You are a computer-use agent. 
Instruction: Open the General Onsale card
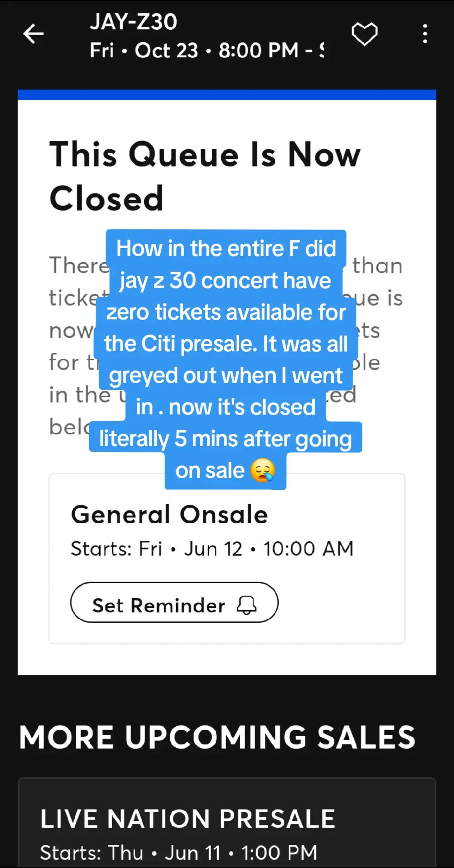tap(227, 558)
